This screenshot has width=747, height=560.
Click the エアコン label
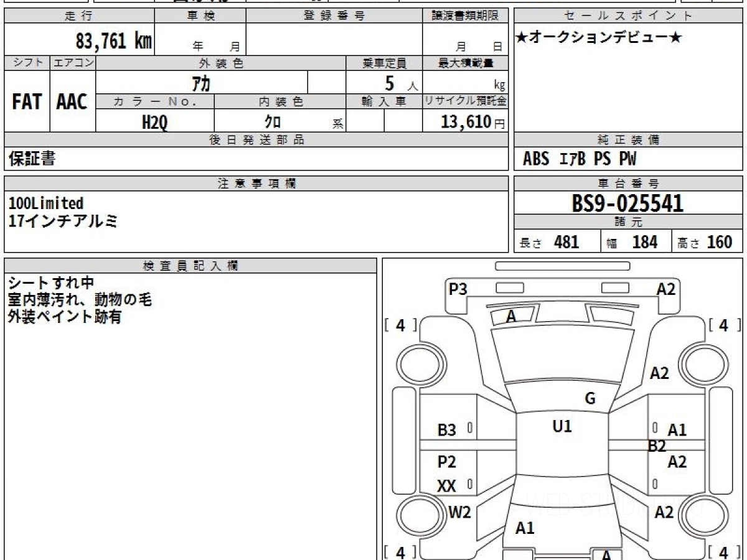(73, 63)
